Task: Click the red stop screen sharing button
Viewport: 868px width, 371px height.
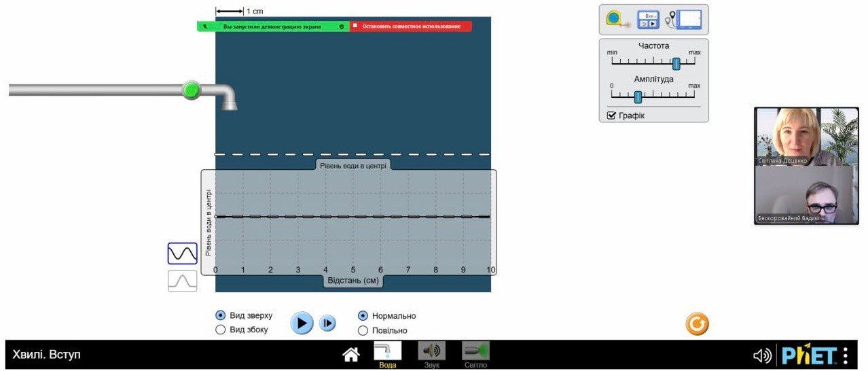Action: (410, 26)
